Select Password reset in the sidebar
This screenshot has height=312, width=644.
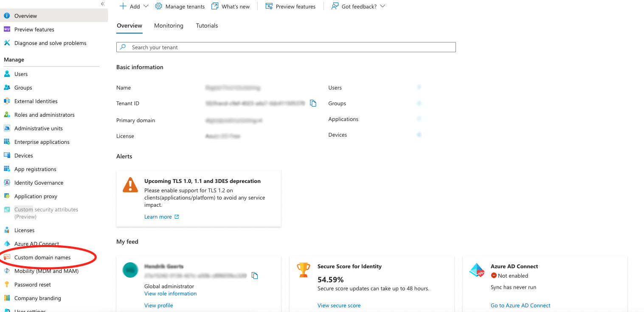pos(33,284)
